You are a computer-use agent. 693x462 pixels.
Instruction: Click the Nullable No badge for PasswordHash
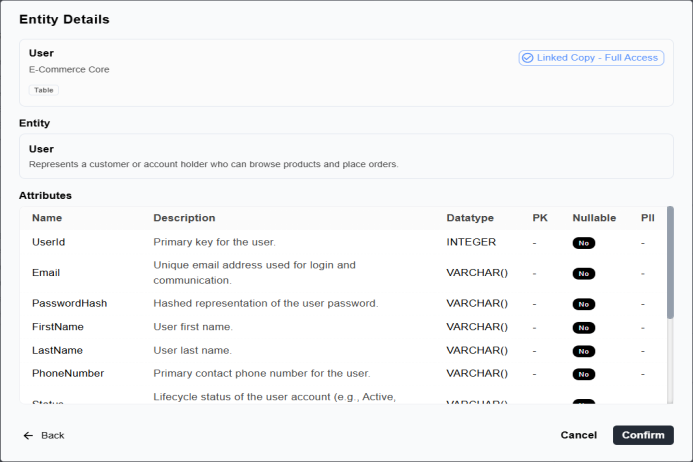click(x=584, y=304)
